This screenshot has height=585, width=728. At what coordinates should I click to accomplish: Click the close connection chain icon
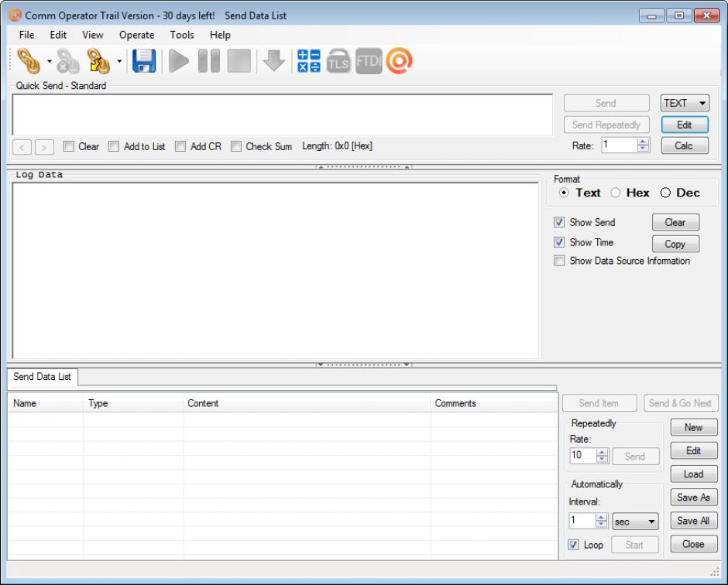68,61
